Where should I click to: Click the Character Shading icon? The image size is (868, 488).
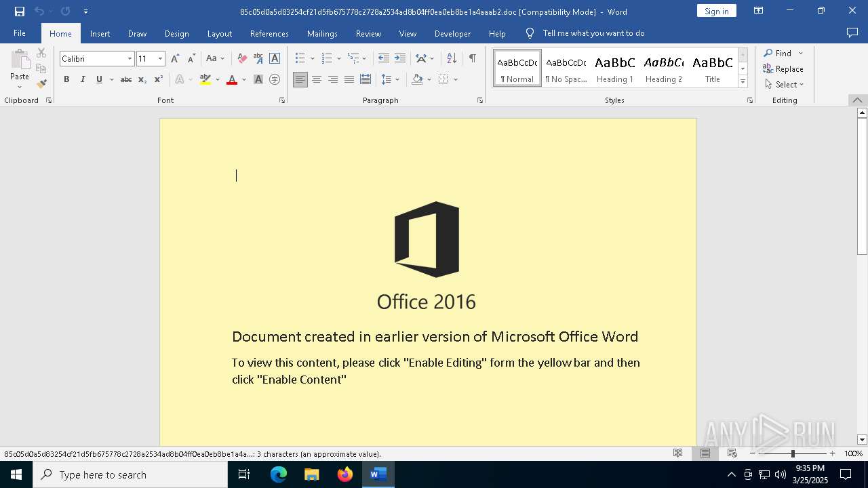click(x=258, y=79)
